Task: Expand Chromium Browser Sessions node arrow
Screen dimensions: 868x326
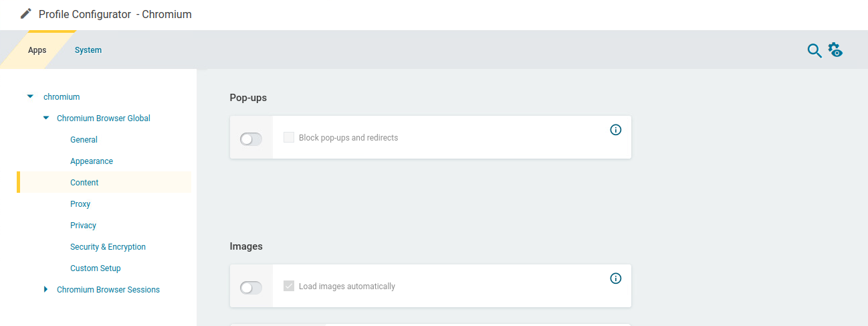Action: 46,290
